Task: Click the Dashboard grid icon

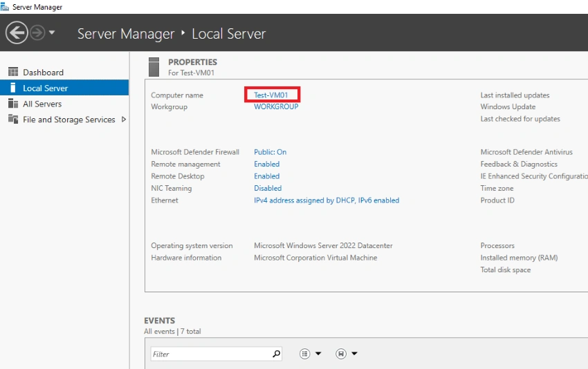Action: pos(13,72)
